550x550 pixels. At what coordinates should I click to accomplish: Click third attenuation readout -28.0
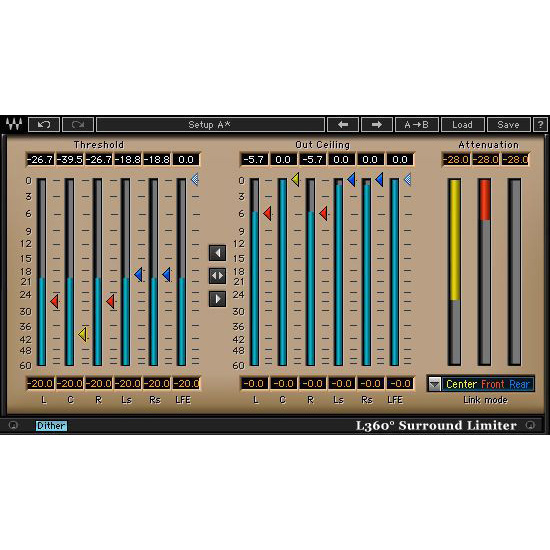(515, 160)
